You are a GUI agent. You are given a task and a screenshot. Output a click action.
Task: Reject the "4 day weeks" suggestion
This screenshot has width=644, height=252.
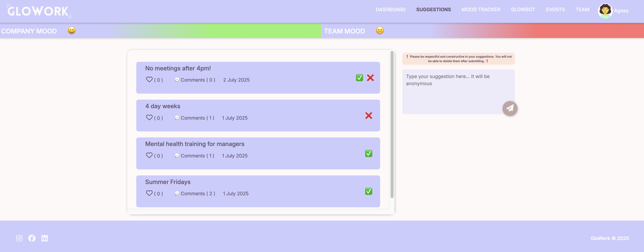click(369, 116)
